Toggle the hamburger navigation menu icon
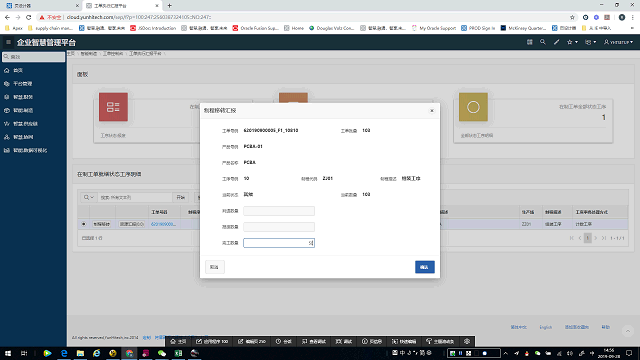The height and width of the screenshot is (360, 640). (x=8, y=42)
